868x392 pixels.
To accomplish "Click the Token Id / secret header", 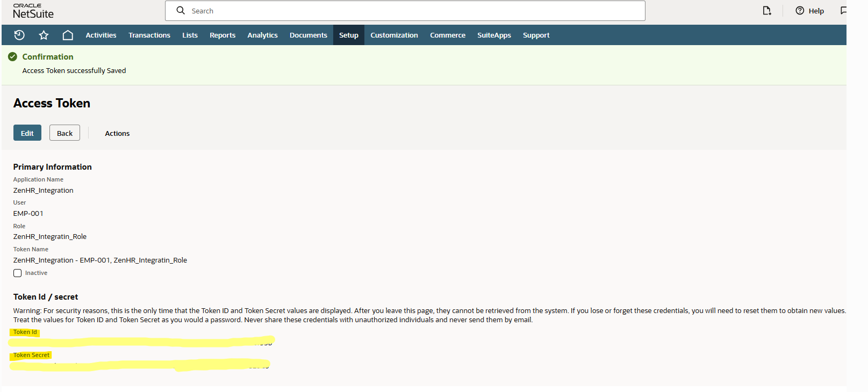I will click(46, 297).
